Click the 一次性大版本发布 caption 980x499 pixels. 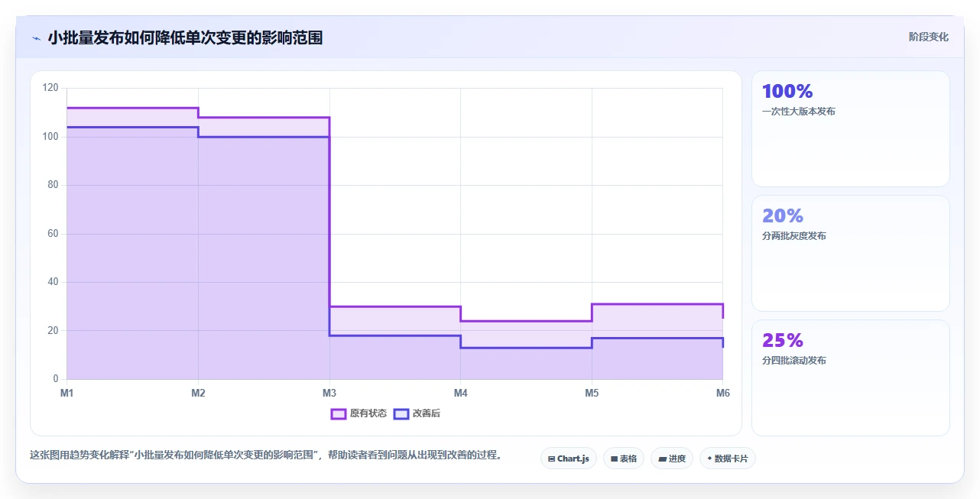[799, 112]
